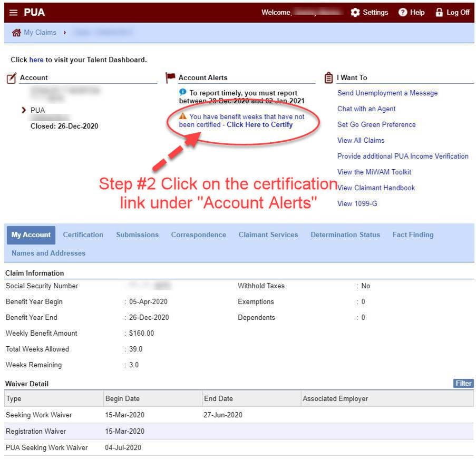
Task: Click the Total Weeks Allowed 39.0 value
Action: click(135, 349)
